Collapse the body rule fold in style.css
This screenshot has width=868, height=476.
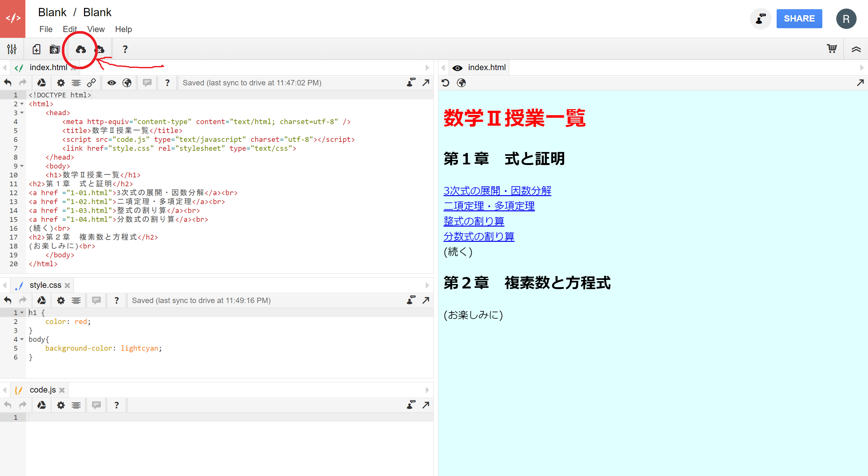coord(22,339)
